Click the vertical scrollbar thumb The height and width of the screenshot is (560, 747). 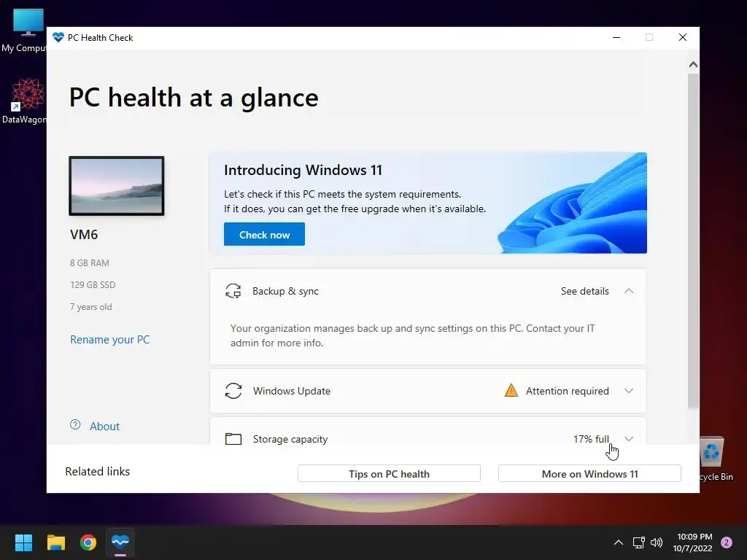pos(693,241)
